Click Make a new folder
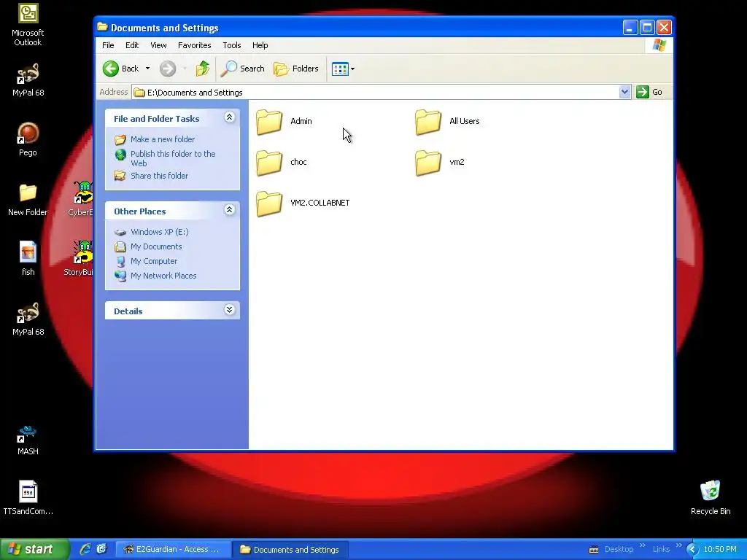This screenshot has height=560, width=747. pos(163,139)
